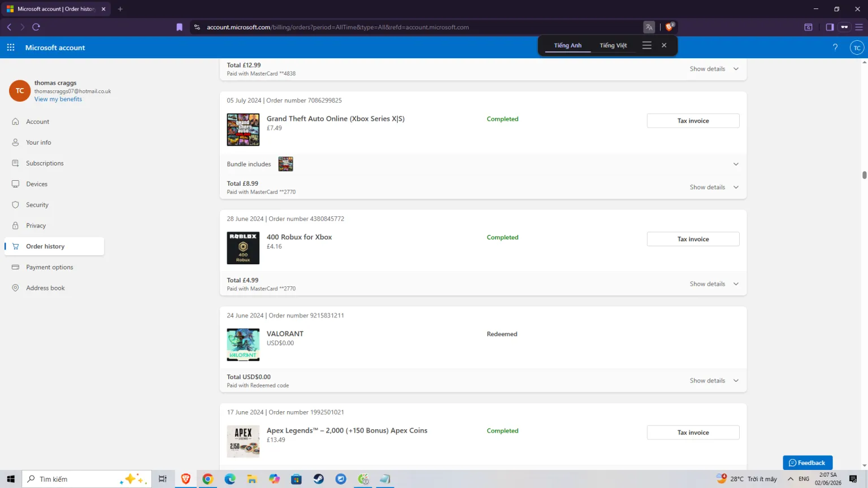Open Google Chrome from the taskbar
The width and height of the screenshot is (868, 488).
click(208, 479)
